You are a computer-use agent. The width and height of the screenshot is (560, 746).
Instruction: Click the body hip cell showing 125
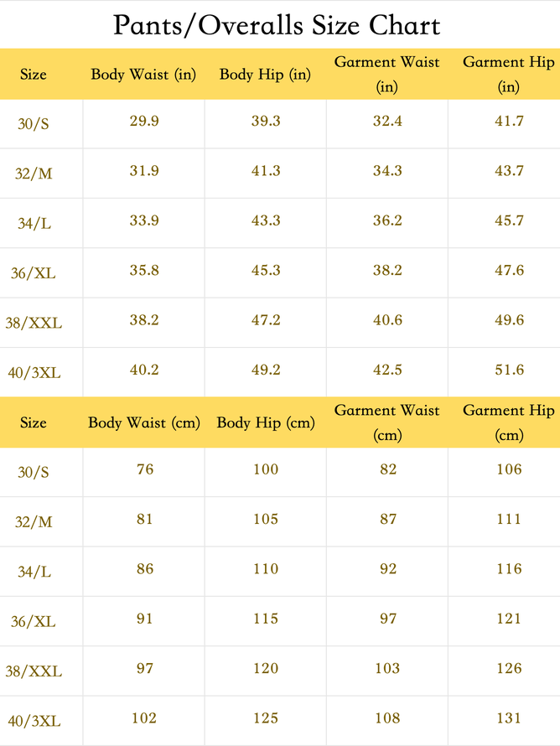(x=266, y=718)
